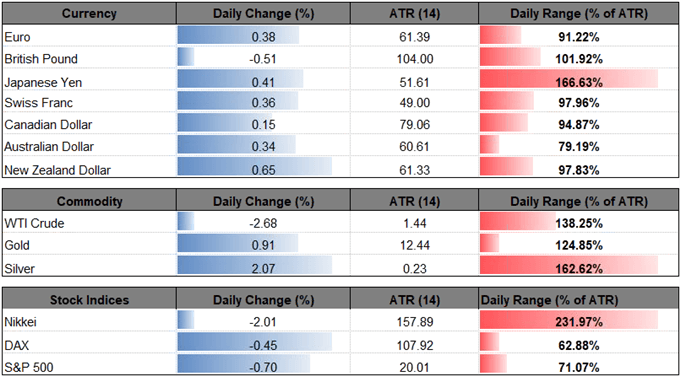Click the DAX ATR value 107.92

[x=415, y=346]
